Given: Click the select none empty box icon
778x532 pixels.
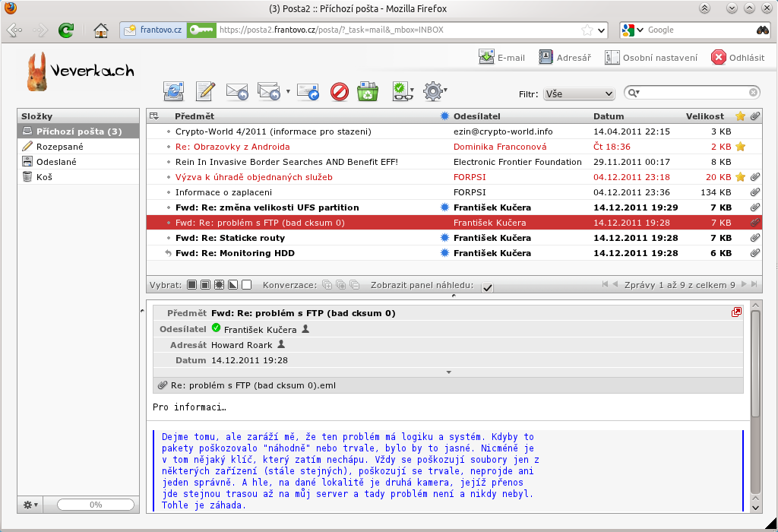Looking at the screenshot, I should coord(246,285).
